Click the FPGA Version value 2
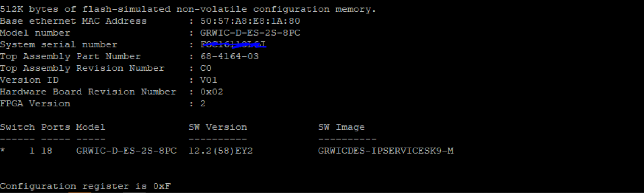This screenshot has height=193, width=644. tap(203, 104)
